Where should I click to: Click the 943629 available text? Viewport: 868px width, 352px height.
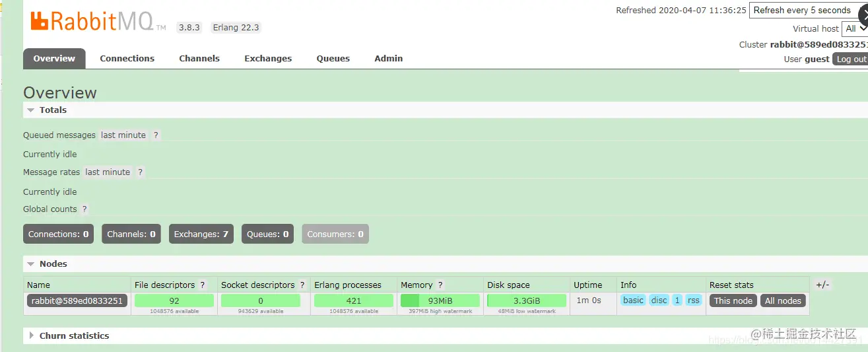pyautogui.click(x=261, y=311)
